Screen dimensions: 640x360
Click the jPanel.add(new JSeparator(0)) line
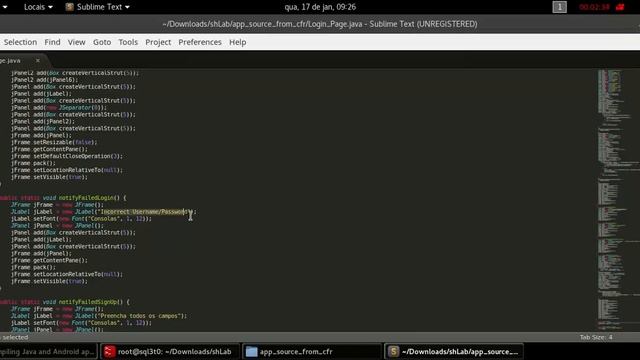pyautogui.click(x=59, y=108)
